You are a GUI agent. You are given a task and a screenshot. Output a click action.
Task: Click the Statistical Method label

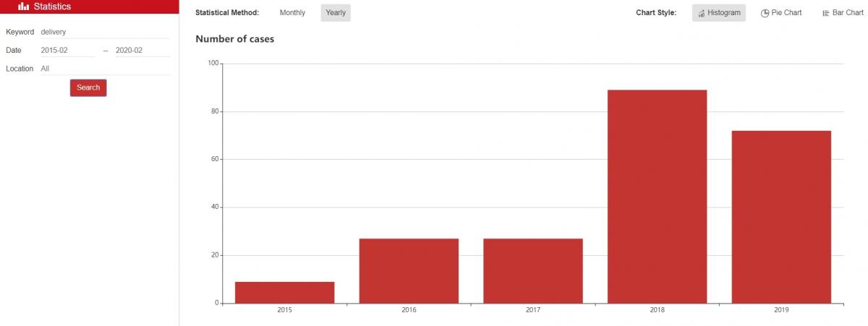coord(227,13)
